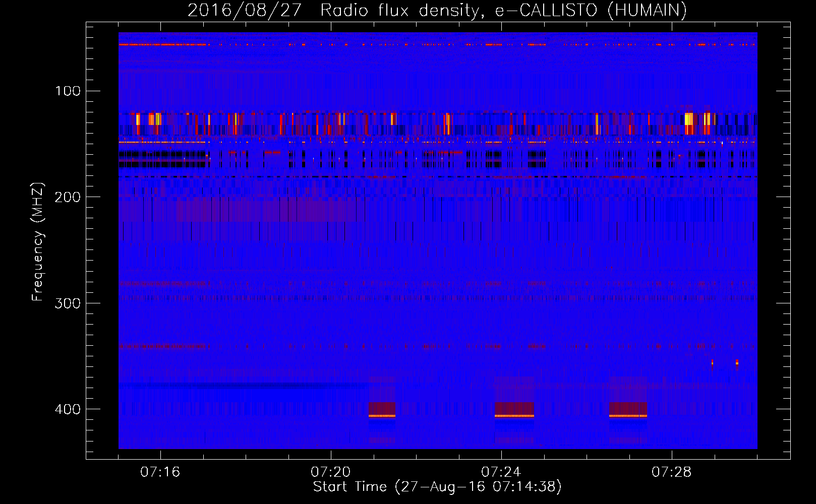Click the '07:20' time tick label
This screenshot has width=816, height=504.
[x=331, y=472]
